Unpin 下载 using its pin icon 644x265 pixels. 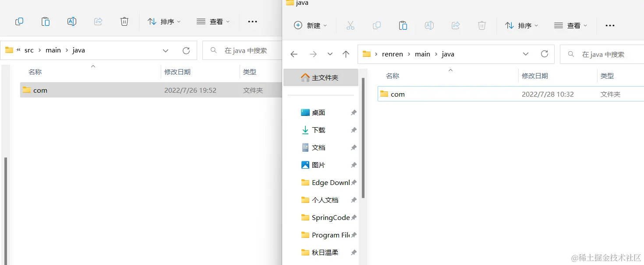click(354, 130)
